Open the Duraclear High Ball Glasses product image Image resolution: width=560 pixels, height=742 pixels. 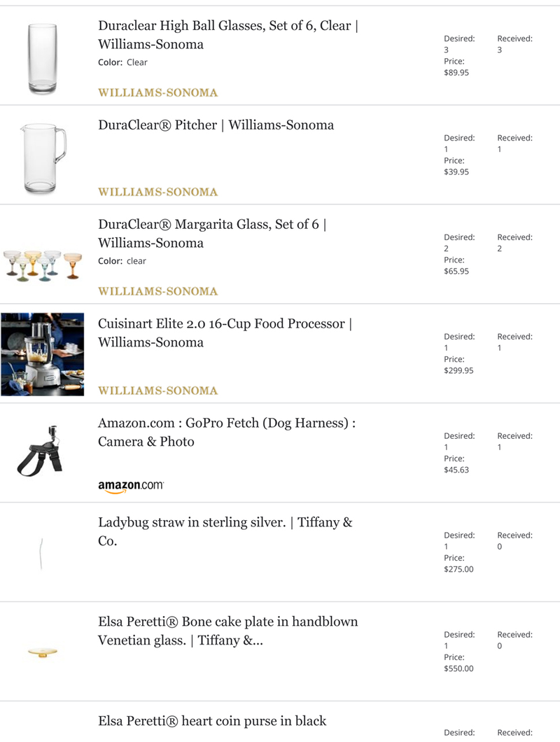(x=42, y=59)
